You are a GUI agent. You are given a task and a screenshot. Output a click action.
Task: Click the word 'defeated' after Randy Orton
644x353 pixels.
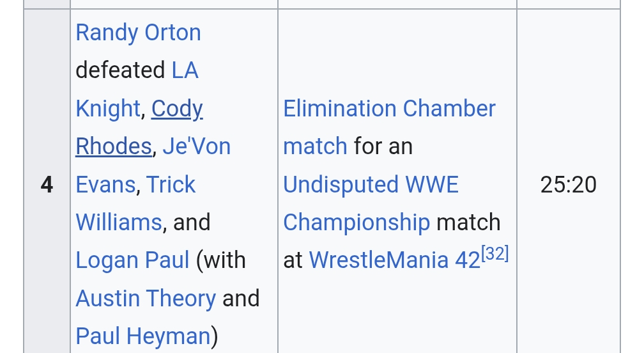point(120,70)
